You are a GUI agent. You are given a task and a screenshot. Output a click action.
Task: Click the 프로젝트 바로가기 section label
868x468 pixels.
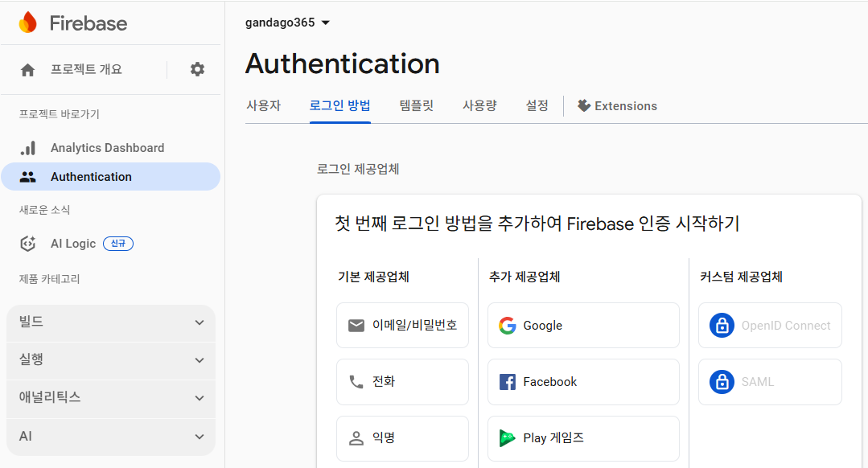pos(60,114)
